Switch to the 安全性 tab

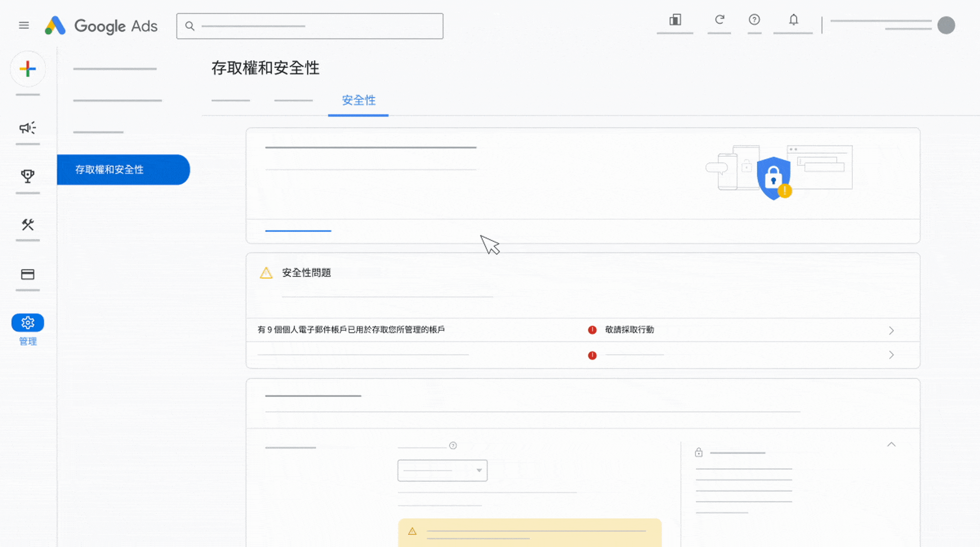(358, 100)
